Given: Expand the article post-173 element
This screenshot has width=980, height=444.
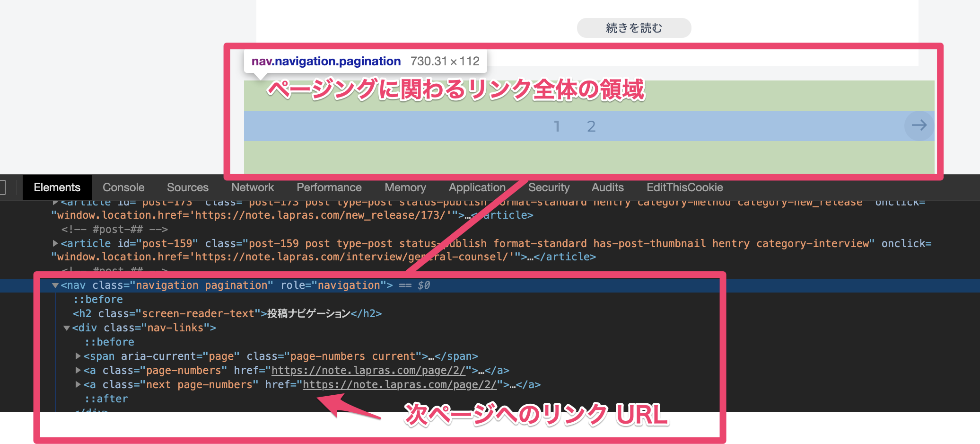Looking at the screenshot, I should point(55,202).
